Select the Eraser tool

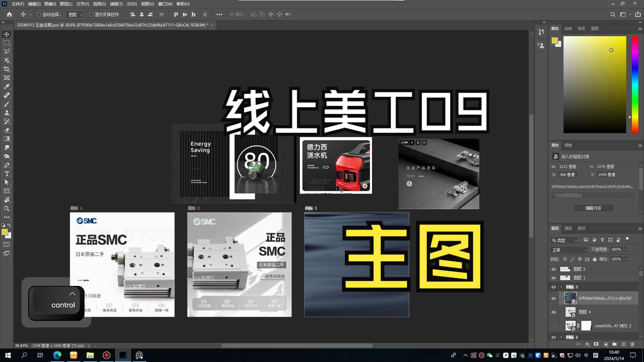[x=7, y=130]
